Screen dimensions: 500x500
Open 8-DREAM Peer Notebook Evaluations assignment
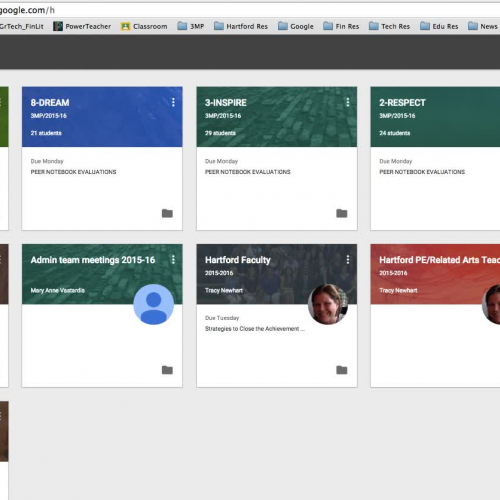point(73,172)
